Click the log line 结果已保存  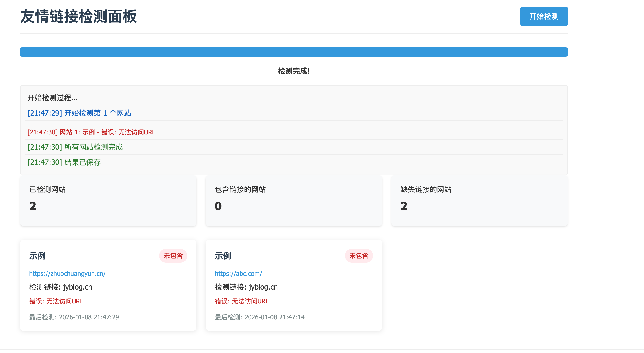pyautogui.click(x=64, y=162)
